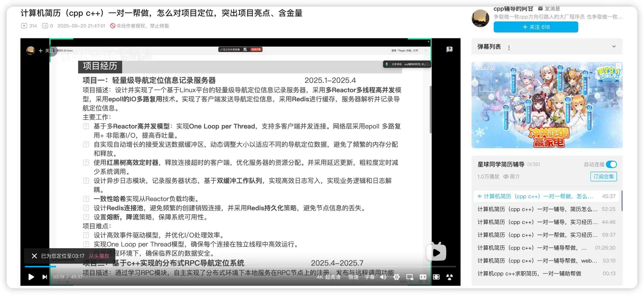Screen dimensions: 644x295
Task: Enter web fullscreen mode
Action: (436, 277)
